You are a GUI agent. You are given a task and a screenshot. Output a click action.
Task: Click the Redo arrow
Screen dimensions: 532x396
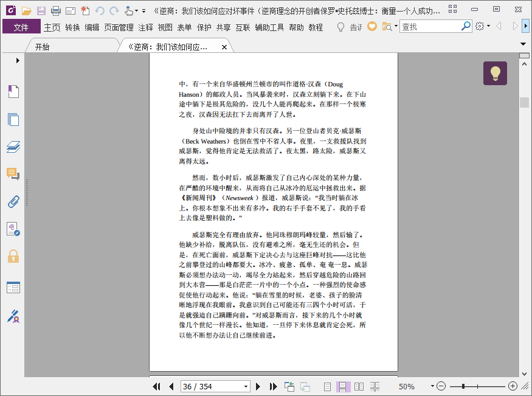pyautogui.click(x=114, y=11)
